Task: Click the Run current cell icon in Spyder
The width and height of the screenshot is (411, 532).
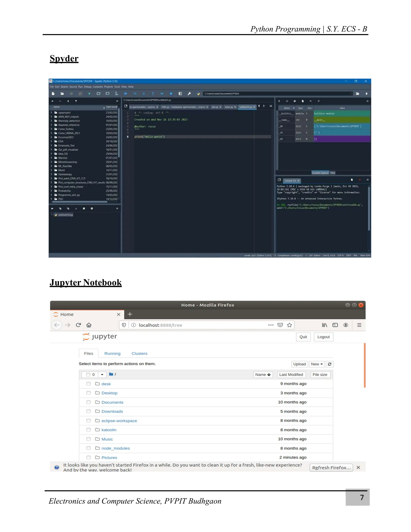Action: click(98, 94)
